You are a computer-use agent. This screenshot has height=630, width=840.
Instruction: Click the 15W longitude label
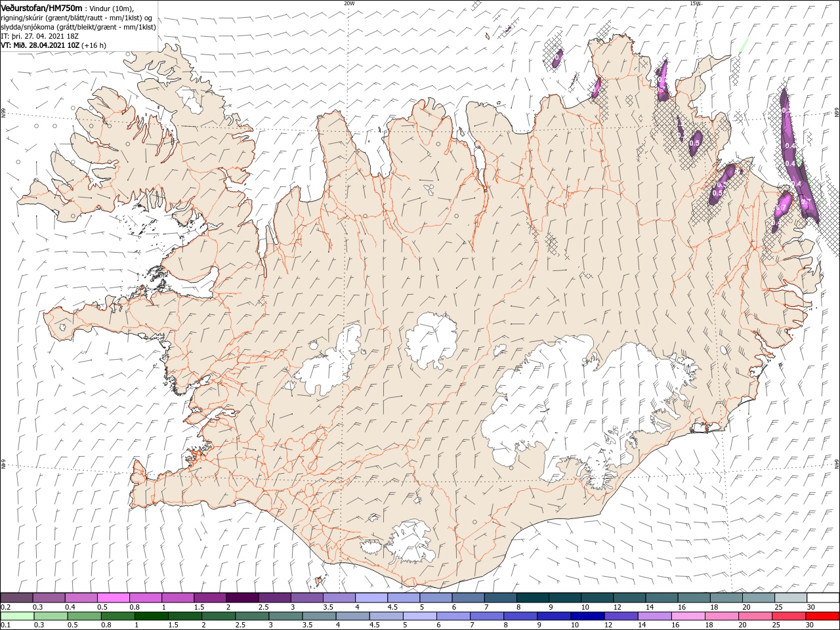(x=694, y=3)
